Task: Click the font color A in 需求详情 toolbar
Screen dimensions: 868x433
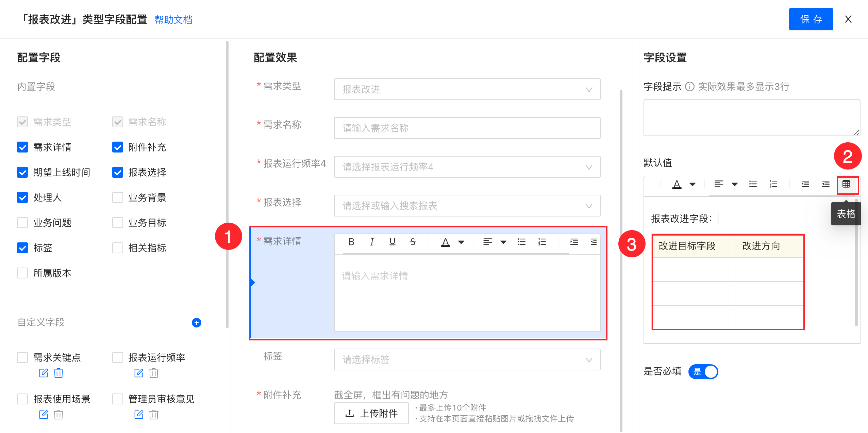Action: [x=445, y=242]
